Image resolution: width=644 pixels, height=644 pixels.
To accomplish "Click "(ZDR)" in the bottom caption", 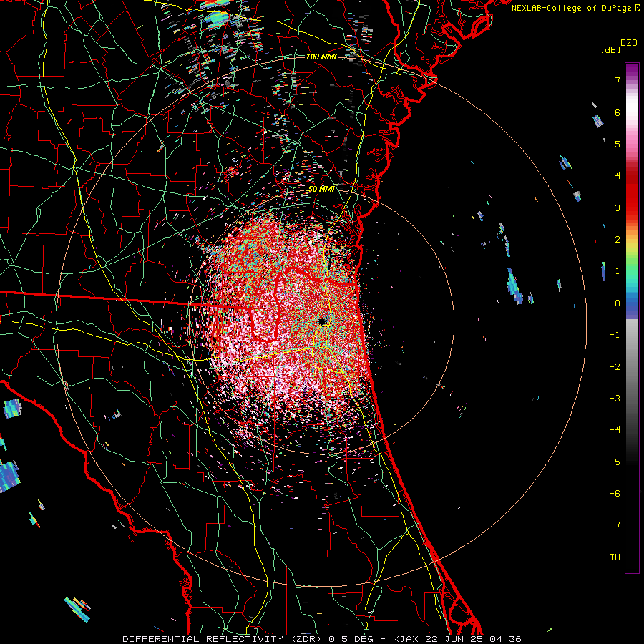I will (306, 639).
